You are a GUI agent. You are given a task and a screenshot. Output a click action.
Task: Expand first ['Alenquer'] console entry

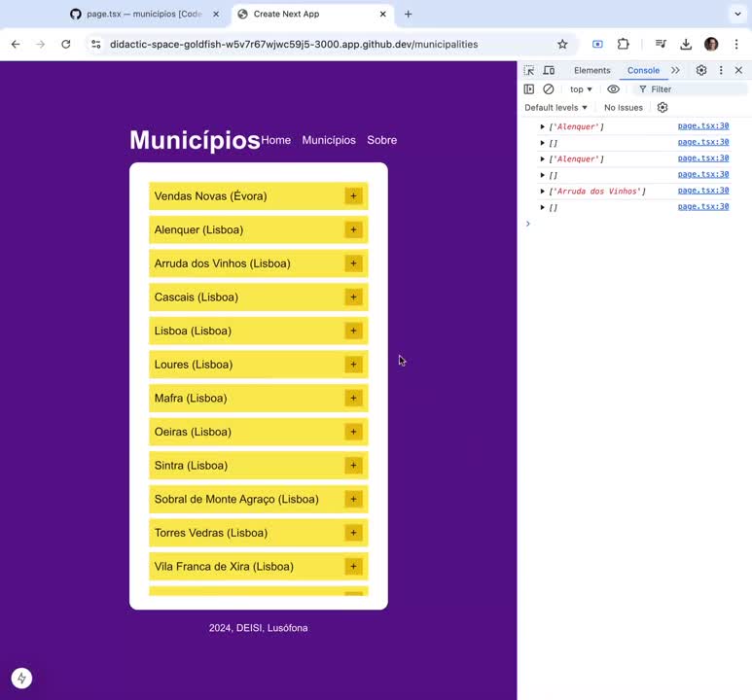[542, 126]
